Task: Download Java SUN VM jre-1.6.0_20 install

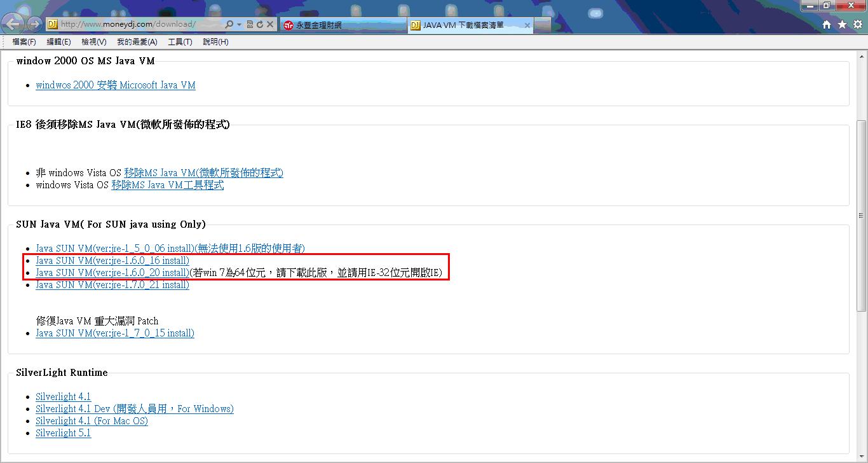Action: (x=112, y=273)
